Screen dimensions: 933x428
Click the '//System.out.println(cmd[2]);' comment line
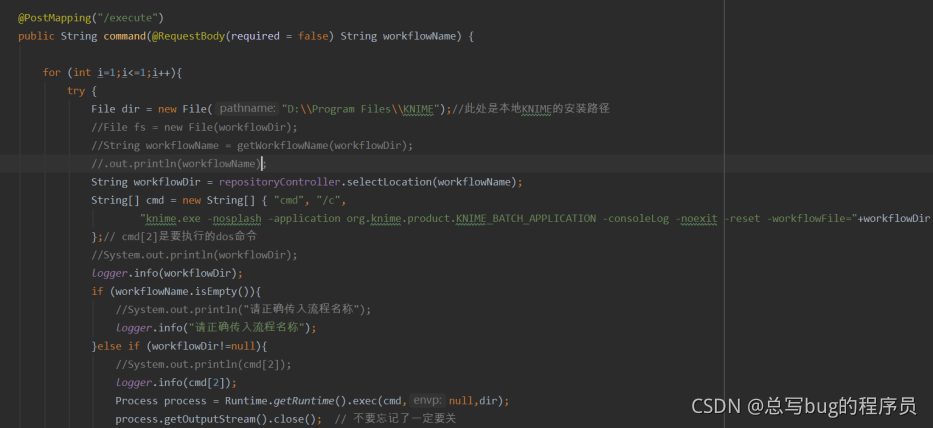coord(203,364)
